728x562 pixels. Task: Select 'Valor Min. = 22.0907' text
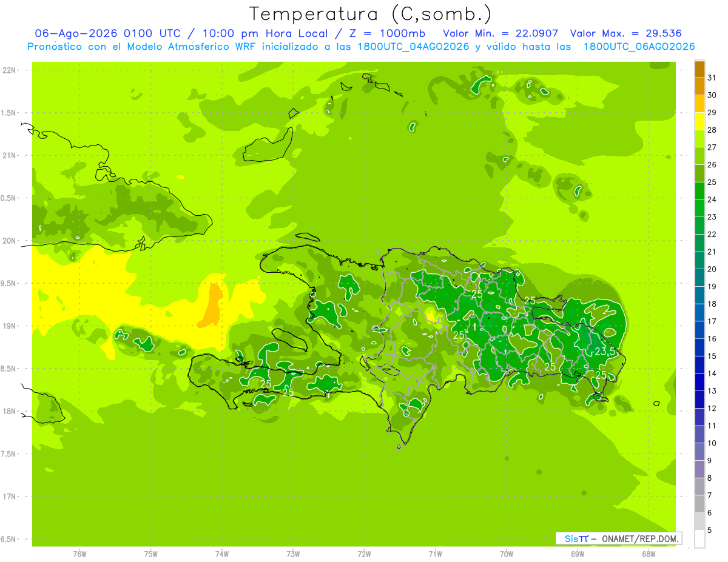click(500, 33)
